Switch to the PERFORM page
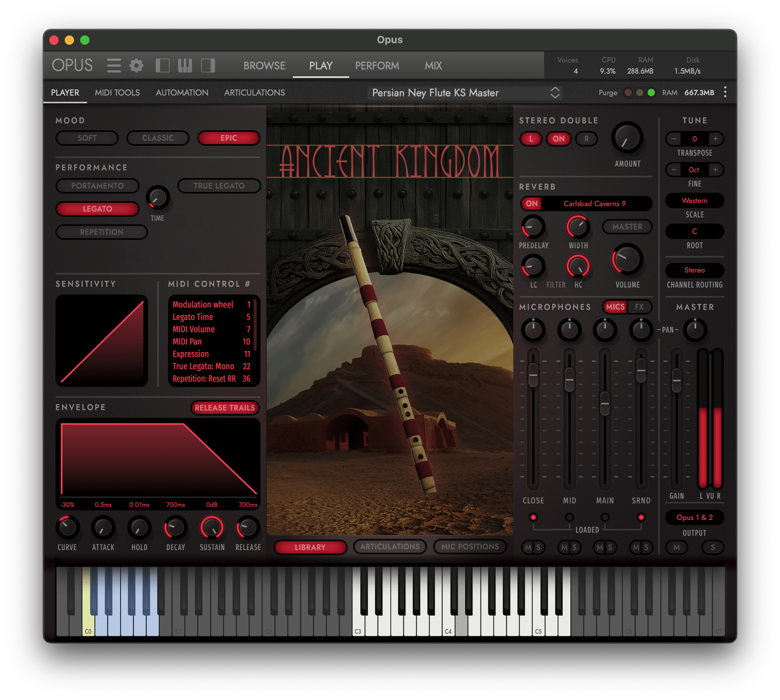This screenshot has width=780, height=700. pyautogui.click(x=377, y=66)
